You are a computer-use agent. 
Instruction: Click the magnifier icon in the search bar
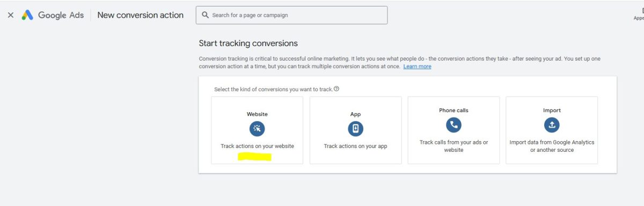point(205,15)
